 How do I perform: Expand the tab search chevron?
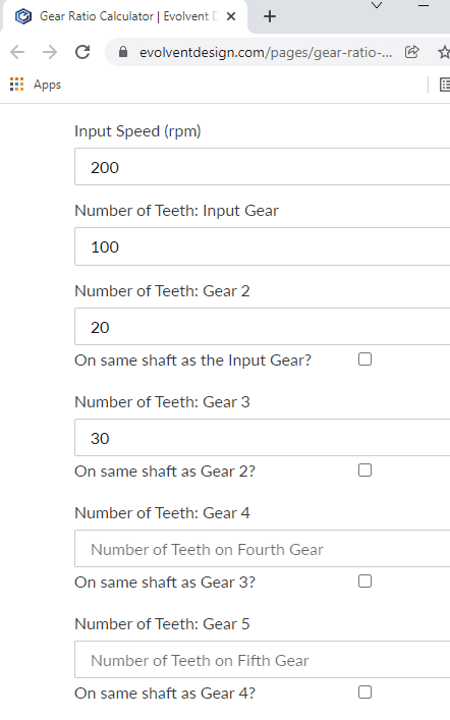(x=377, y=6)
